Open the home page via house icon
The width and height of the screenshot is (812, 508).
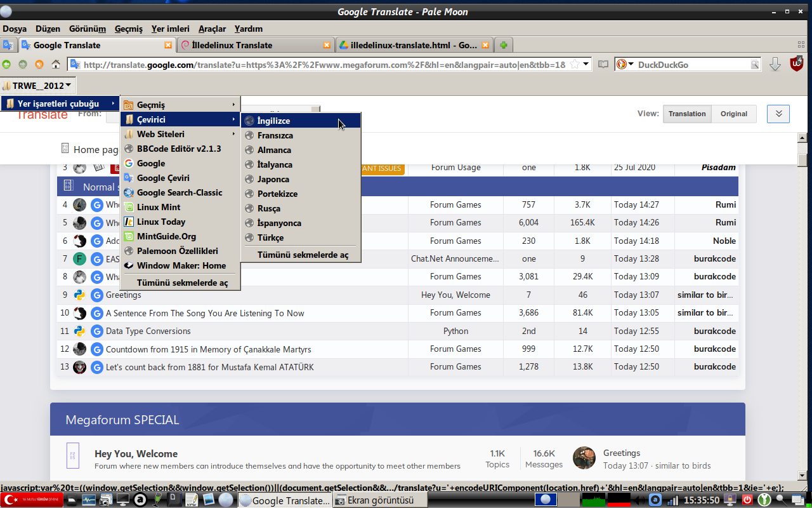[56, 64]
